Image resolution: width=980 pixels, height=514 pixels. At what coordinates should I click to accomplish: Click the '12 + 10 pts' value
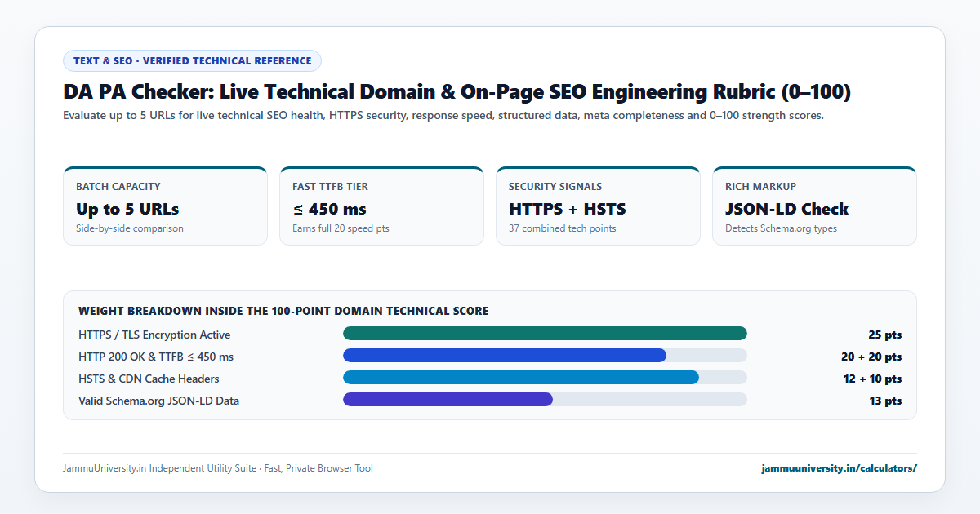[871, 379]
